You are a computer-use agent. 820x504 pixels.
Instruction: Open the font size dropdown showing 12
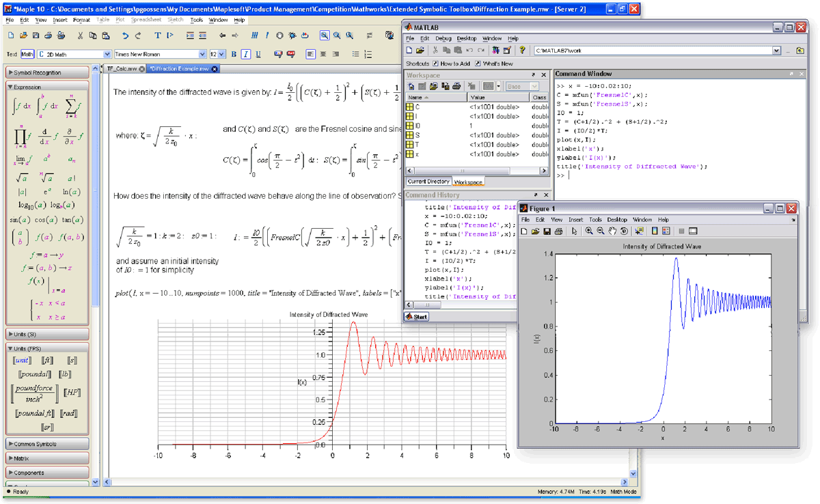217,53
